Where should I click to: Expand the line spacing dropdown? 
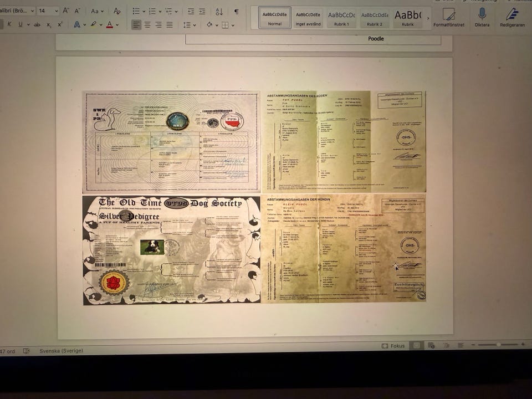coord(195,25)
